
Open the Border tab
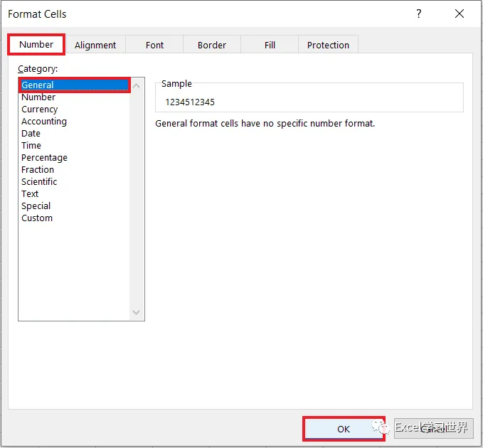point(212,45)
